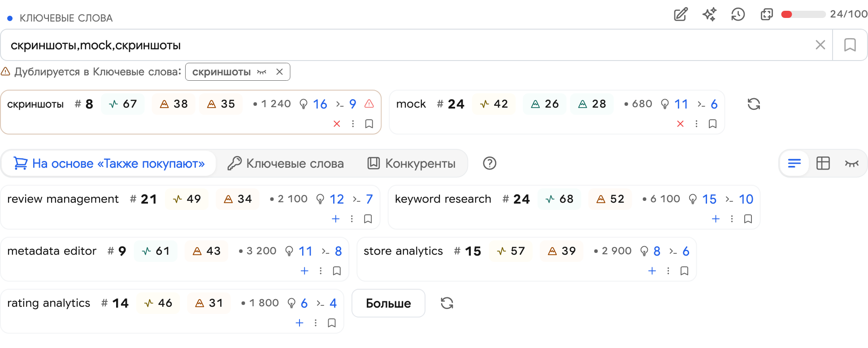Dismiss the duplicate скриншоты chip

pos(279,72)
